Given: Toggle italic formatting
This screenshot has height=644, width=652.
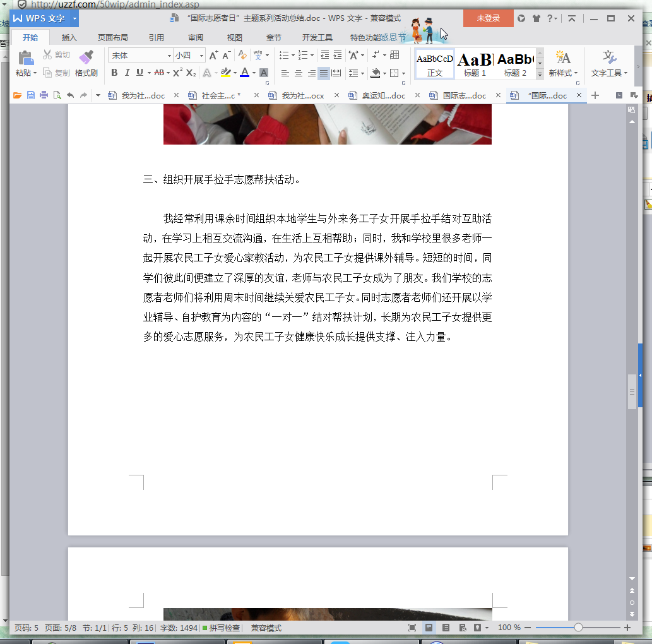Looking at the screenshot, I should pos(127,73).
